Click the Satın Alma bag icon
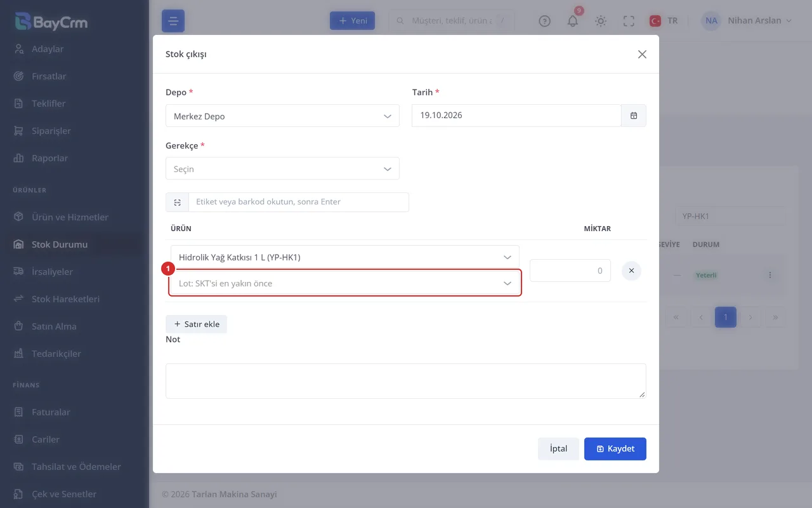812x508 pixels. (19, 326)
